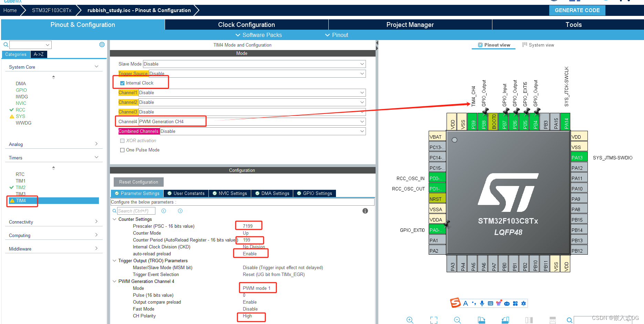Click the GENERATE CODE button

point(577,10)
